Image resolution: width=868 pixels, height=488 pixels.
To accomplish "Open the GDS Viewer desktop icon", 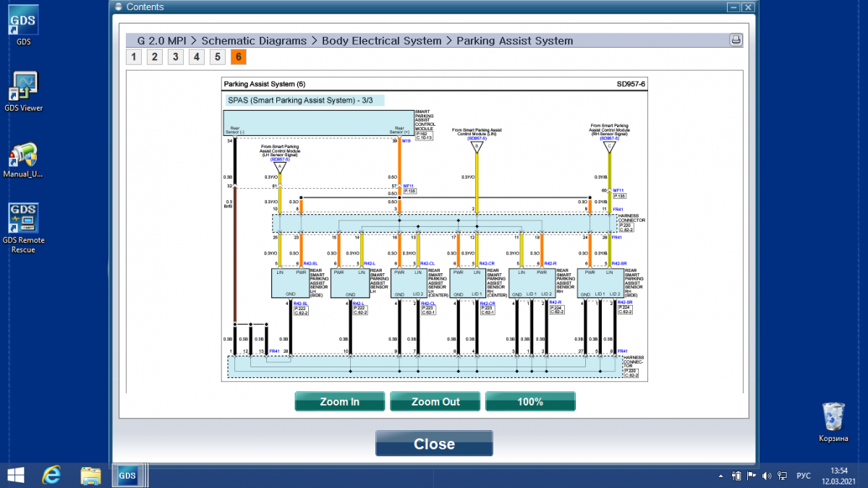I will 24,91.
